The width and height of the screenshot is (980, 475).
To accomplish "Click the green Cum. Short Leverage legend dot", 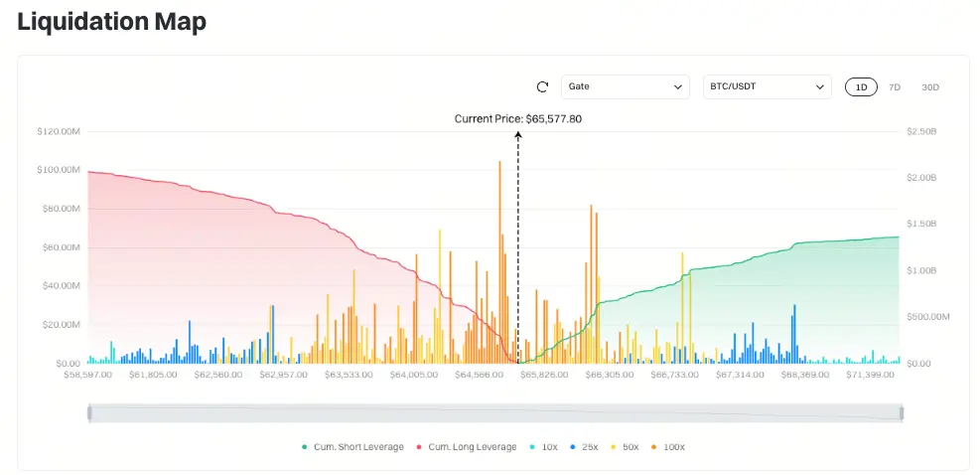I will 305,447.
